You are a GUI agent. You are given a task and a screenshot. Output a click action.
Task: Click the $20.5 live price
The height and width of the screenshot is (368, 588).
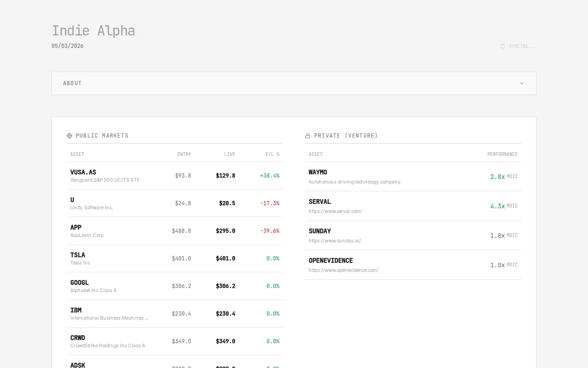click(227, 203)
